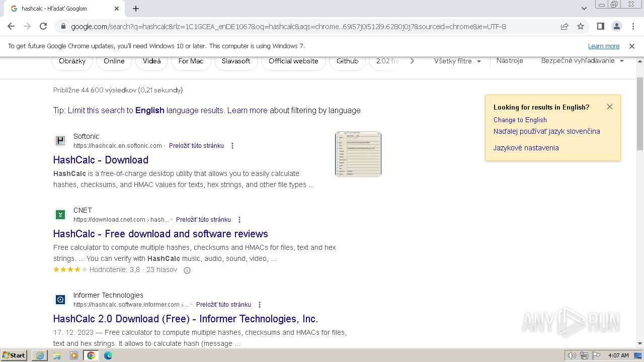Select the Online filter chip
Image resolution: width=644 pixels, height=362 pixels.
114,61
